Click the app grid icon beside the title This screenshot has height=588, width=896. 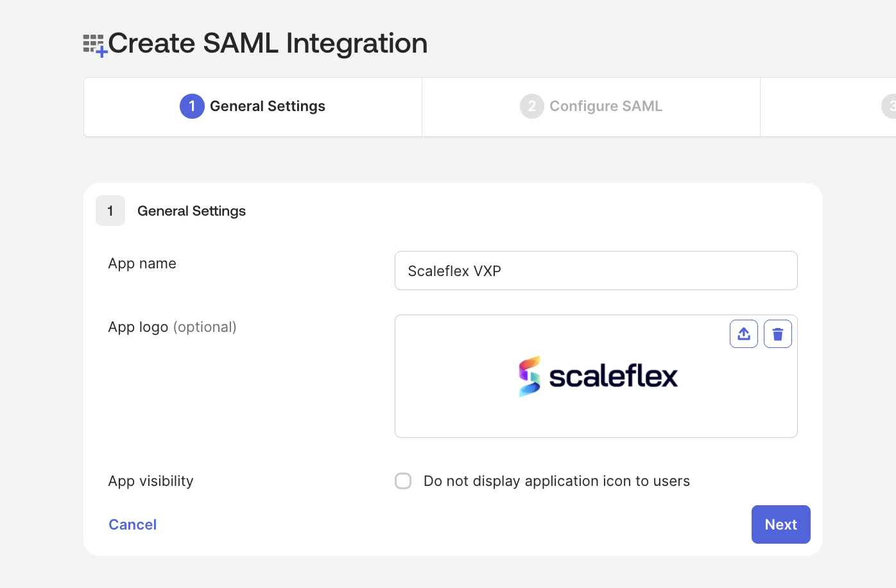[94, 45]
